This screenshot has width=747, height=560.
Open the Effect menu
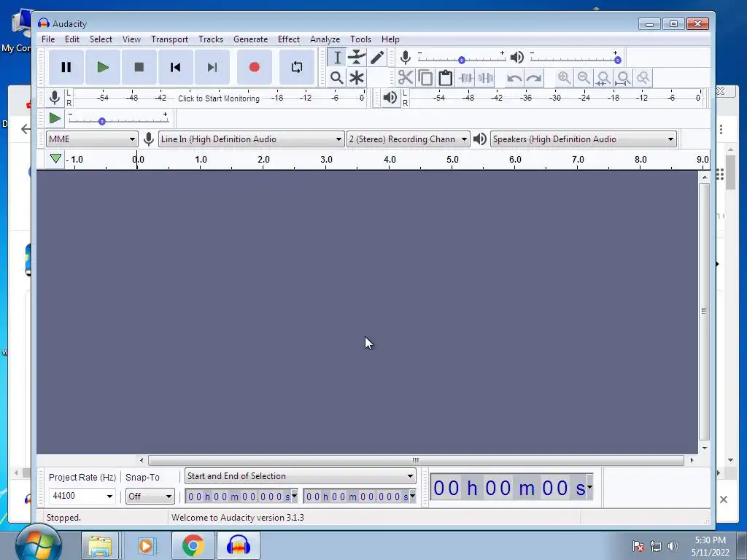(289, 39)
